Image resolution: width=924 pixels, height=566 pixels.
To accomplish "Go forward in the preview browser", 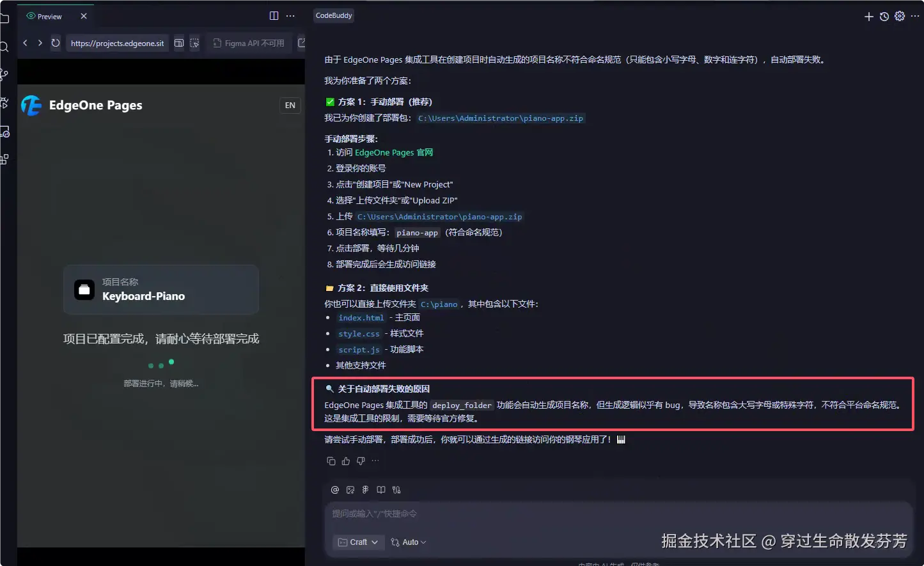I will [x=40, y=43].
